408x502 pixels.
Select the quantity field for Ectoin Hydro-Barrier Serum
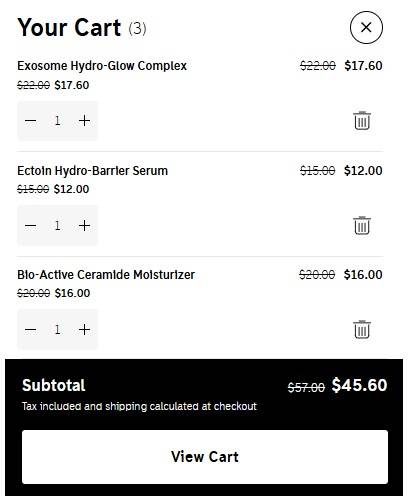[x=57, y=226]
